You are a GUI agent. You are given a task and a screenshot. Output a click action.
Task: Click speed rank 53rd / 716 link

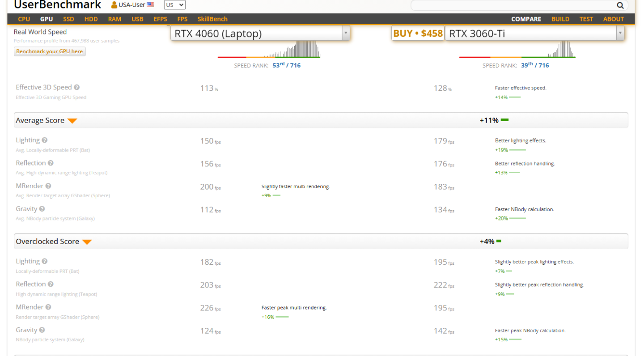coord(286,65)
